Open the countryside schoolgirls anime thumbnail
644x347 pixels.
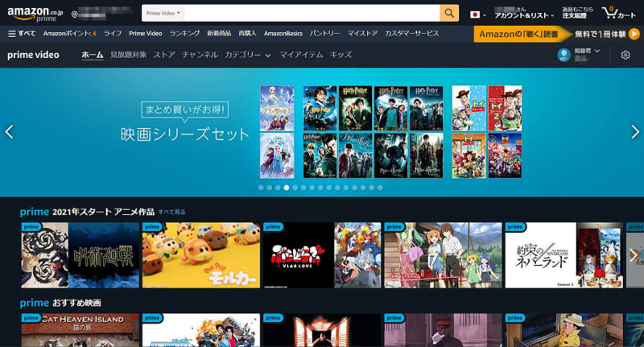[x=444, y=255]
